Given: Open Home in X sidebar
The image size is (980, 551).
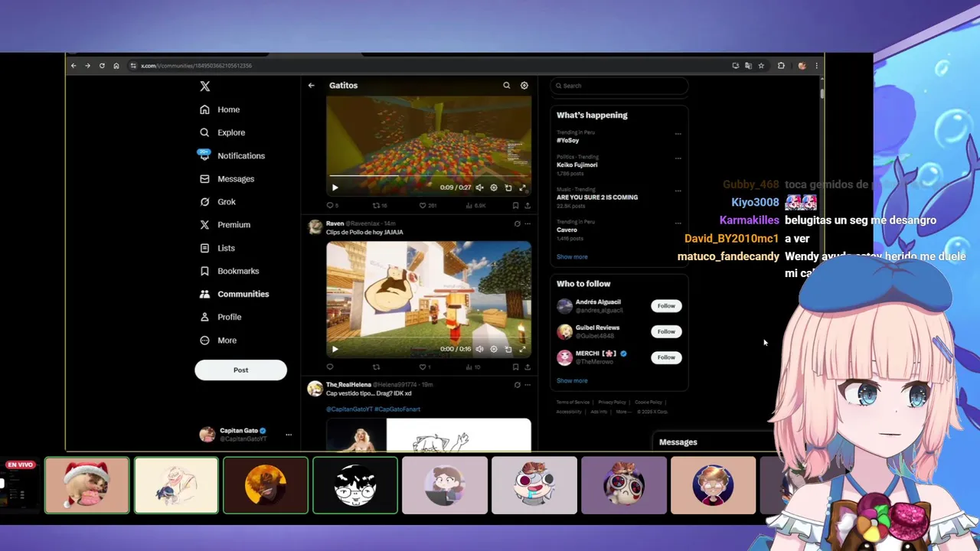Looking at the screenshot, I should 220,109.
